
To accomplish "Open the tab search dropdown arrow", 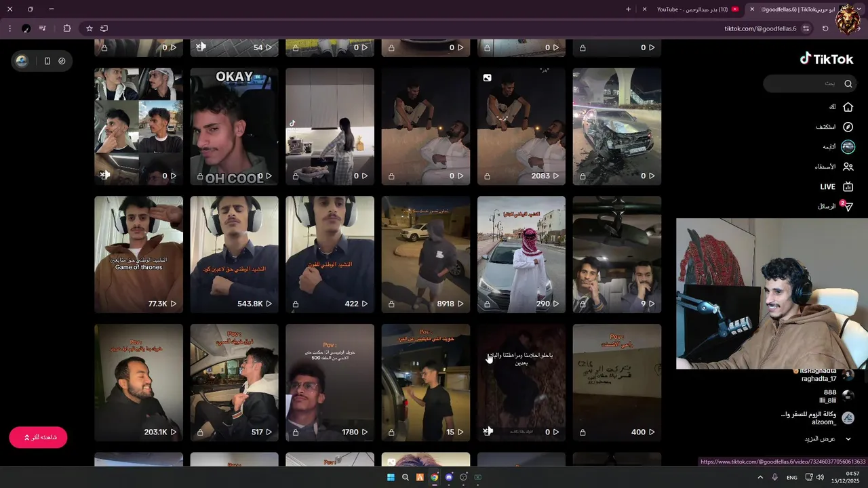I will point(859,9).
